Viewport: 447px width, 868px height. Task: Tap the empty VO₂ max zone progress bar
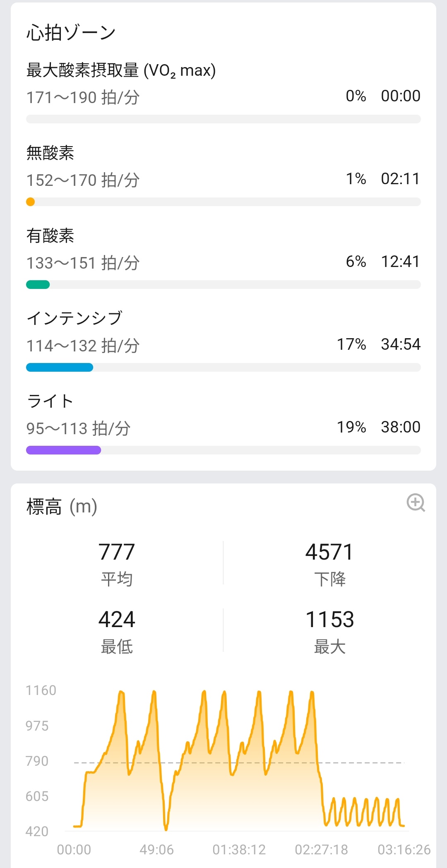point(223,119)
